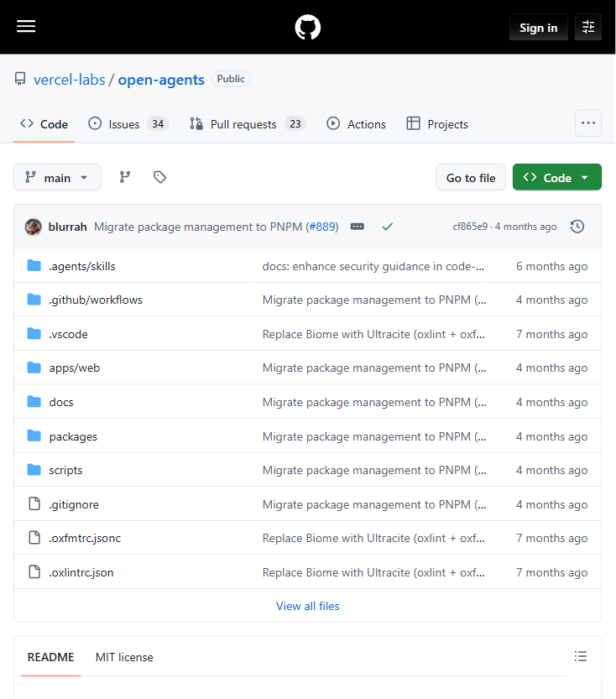Image resolution: width=616 pixels, height=699 pixels.
Task: Go to the GitHub homepage logo
Action: coord(307,27)
